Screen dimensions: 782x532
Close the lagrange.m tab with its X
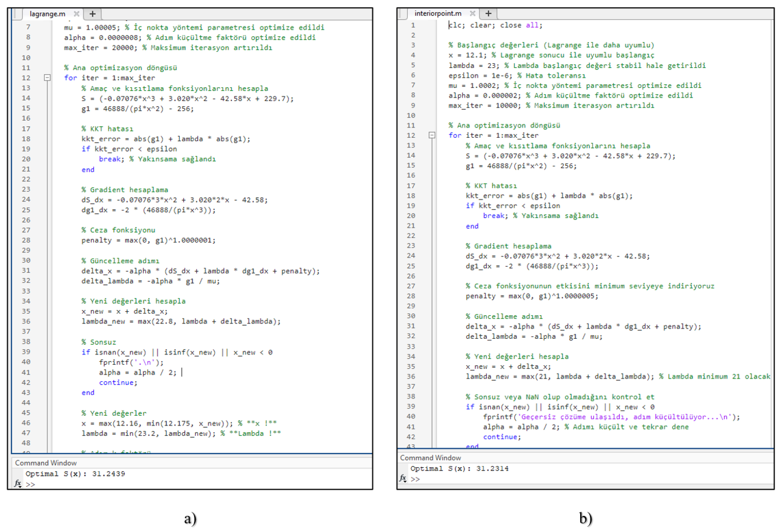pos(76,14)
